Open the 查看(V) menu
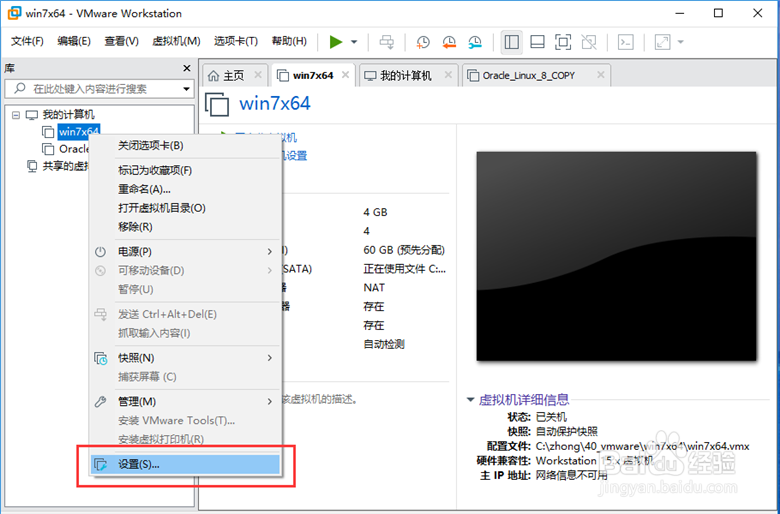Viewport: 780px width, 514px height. (x=121, y=41)
